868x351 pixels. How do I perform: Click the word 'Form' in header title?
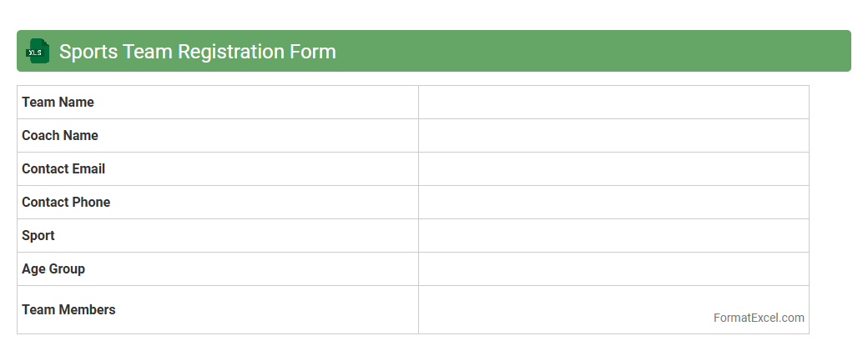313,52
